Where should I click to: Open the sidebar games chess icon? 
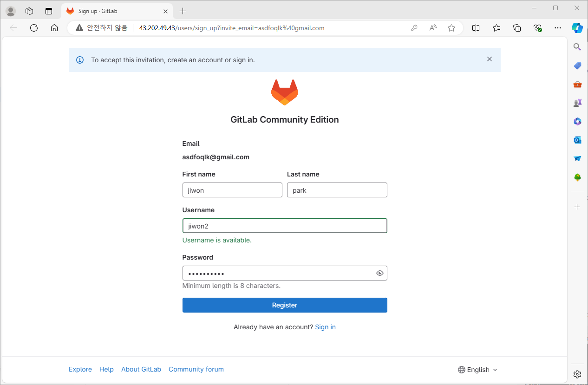click(x=577, y=103)
